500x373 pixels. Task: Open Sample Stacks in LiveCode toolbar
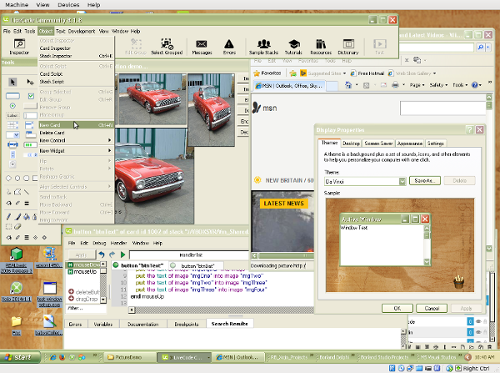263,46
